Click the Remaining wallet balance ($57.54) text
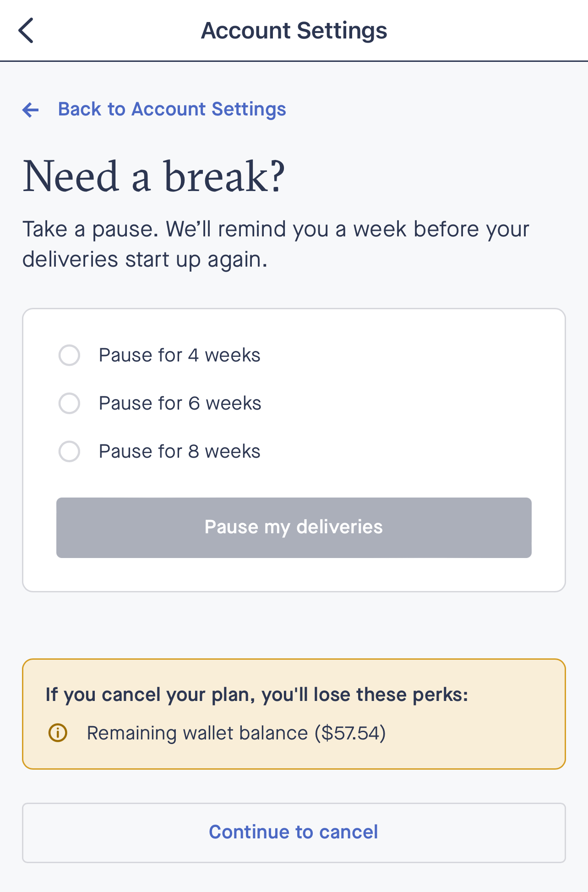 pos(237,733)
